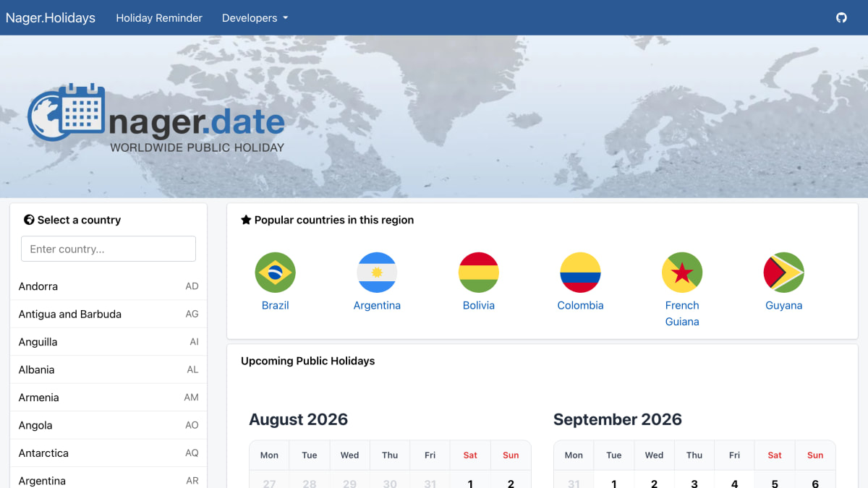Select Antarctica in the country list
Viewport: 868px width, 488px height.
click(x=109, y=453)
